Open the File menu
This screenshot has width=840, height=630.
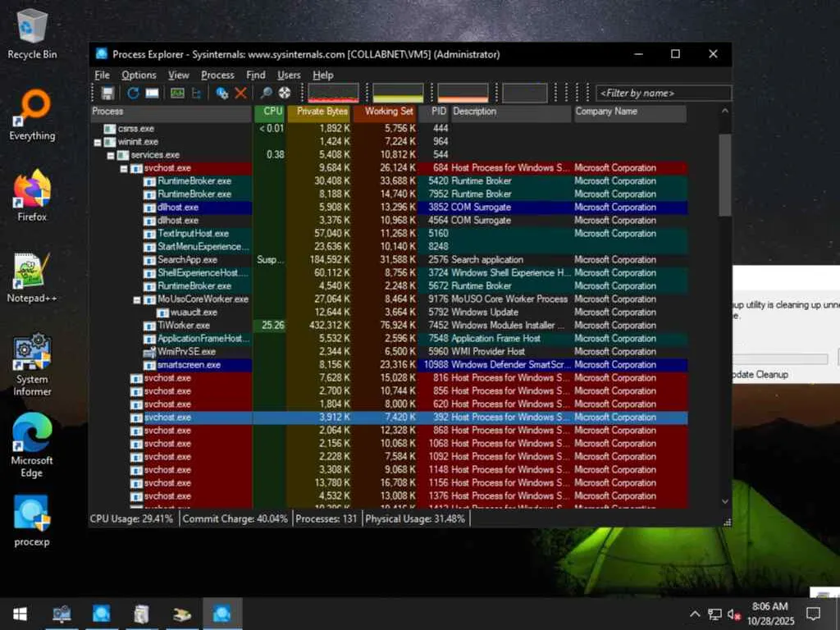[x=102, y=75]
